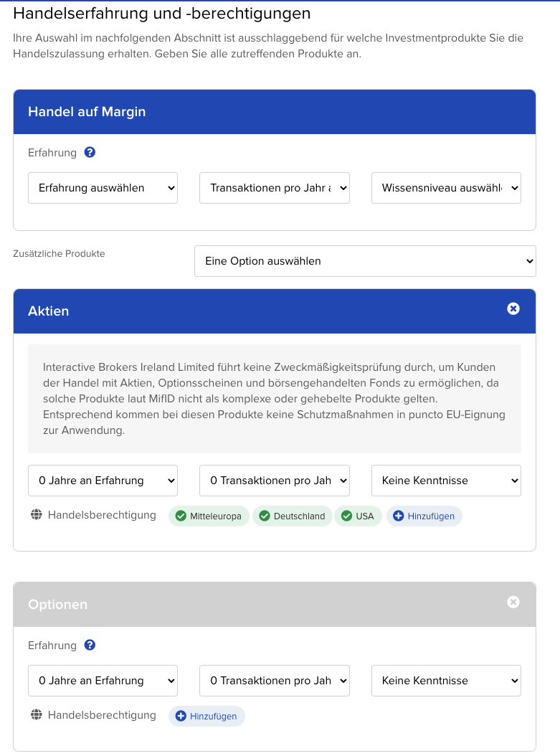Add trading permission for Aktien via Hinzufügen
The width and height of the screenshot is (560, 756).
[x=424, y=516]
